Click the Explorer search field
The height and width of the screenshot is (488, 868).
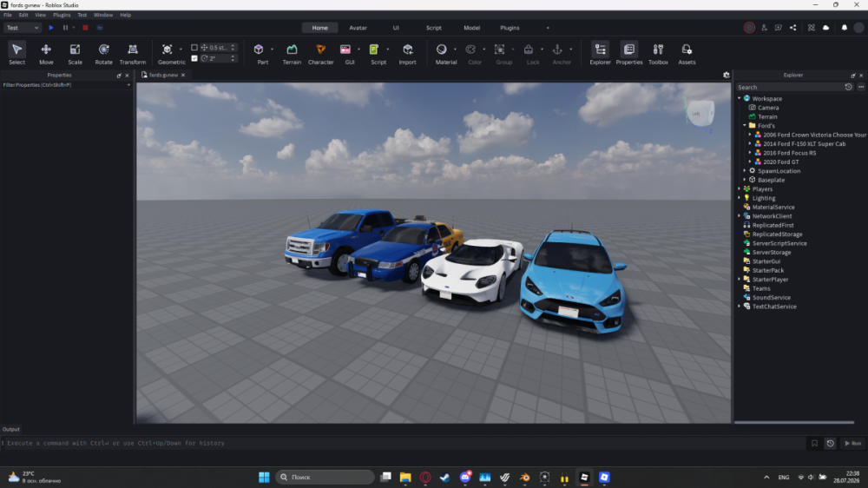tap(790, 87)
